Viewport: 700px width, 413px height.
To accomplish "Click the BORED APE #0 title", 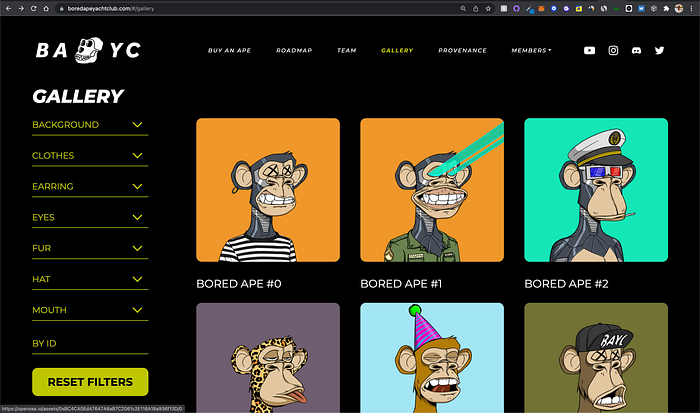I will pyautogui.click(x=239, y=284).
